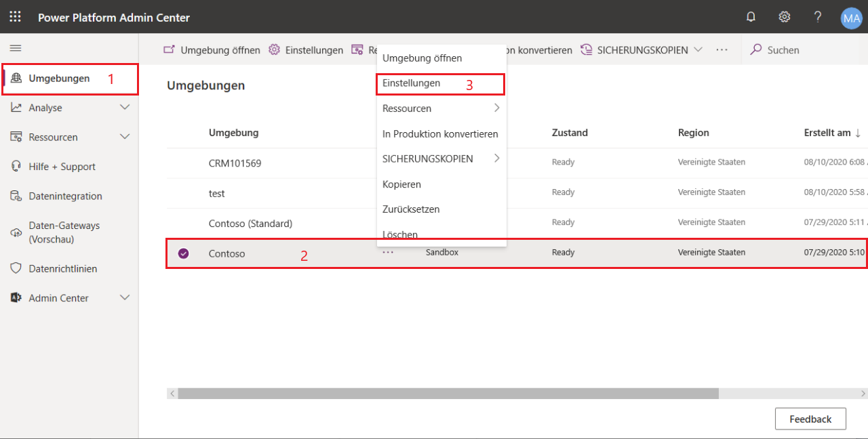The image size is (868, 439).
Task: Open the toolbar overflow ellipsis
Action: pyautogui.click(x=722, y=50)
